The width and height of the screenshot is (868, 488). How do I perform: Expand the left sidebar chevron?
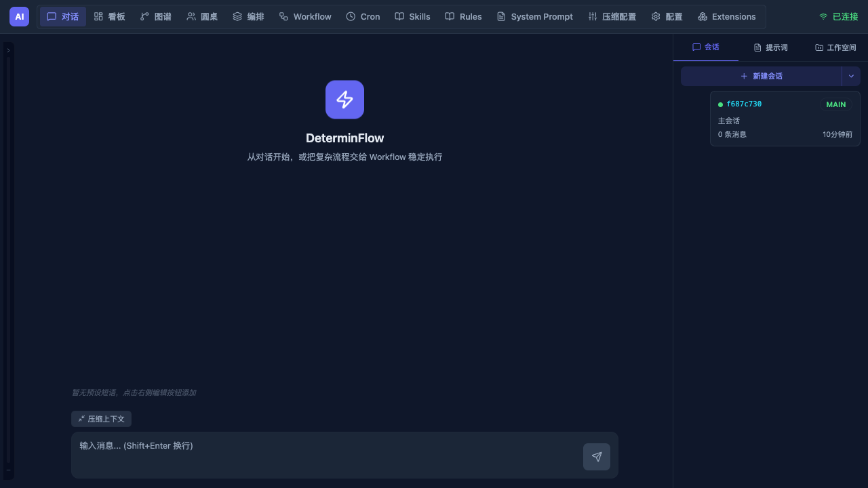coord(8,50)
